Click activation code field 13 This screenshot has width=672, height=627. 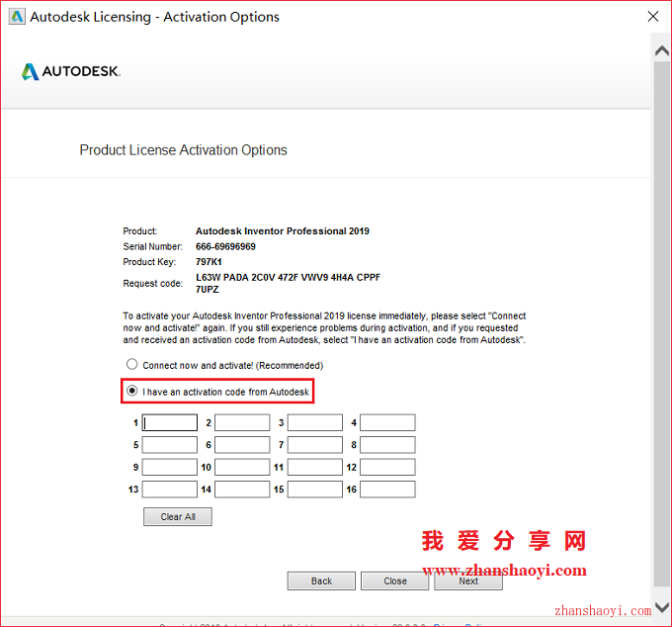click(170, 490)
